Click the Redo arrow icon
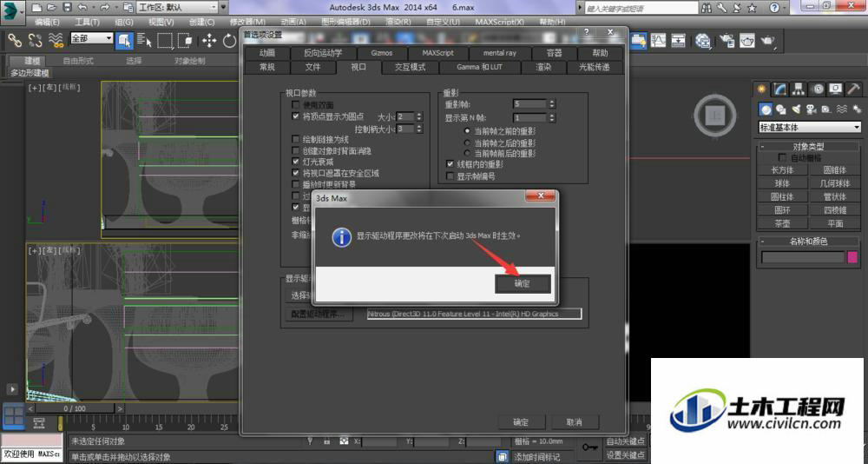 coord(105,7)
